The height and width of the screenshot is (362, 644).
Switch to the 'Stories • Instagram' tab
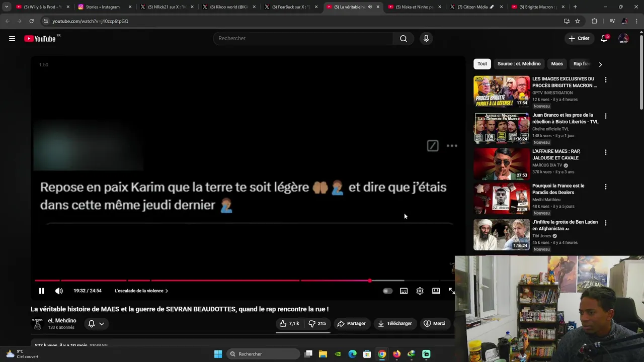pyautogui.click(x=105, y=7)
